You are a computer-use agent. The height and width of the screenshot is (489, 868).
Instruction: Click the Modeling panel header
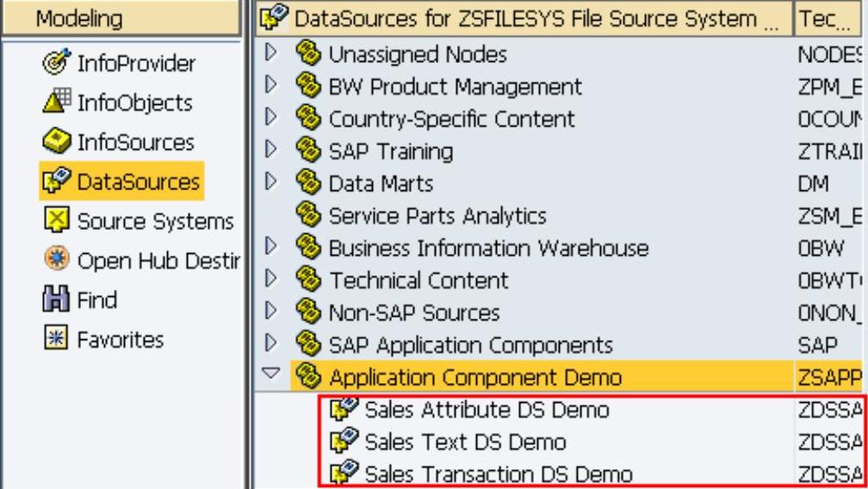click(121, 18)
